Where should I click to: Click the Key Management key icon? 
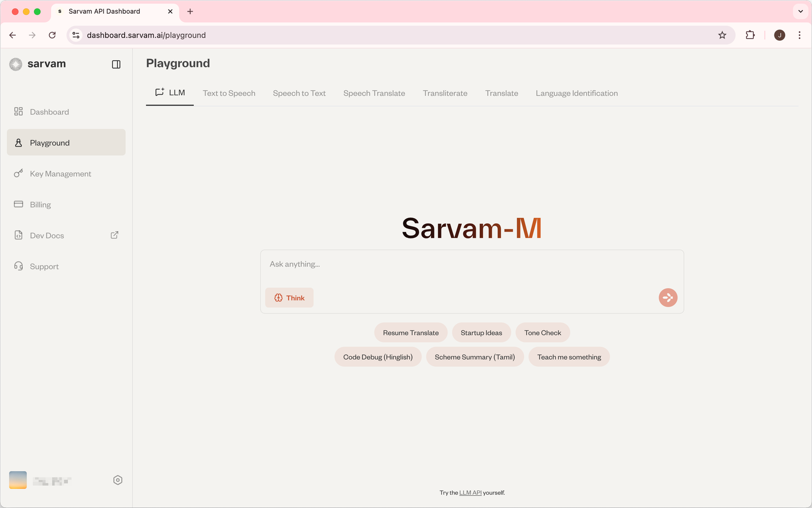18,174
